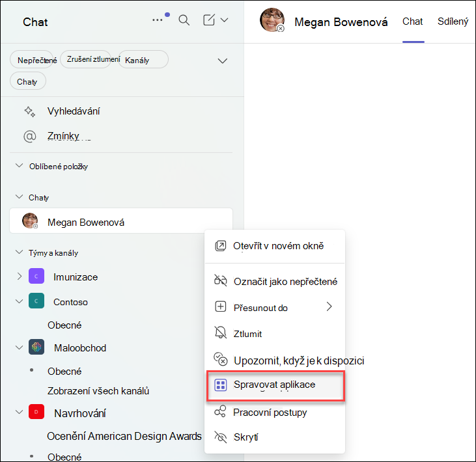Click the availability notify icon
This screenshot has height=462, width=476.
pos(221,359)
